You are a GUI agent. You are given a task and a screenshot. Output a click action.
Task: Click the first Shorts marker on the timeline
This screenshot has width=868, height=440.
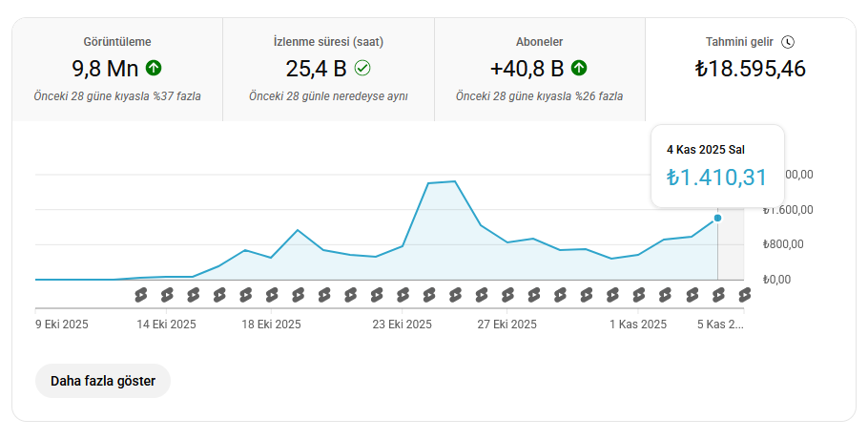tap(141, 295)
